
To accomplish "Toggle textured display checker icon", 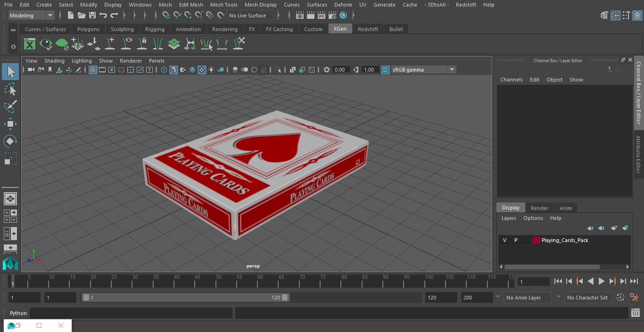I will (x=202, y=70).
